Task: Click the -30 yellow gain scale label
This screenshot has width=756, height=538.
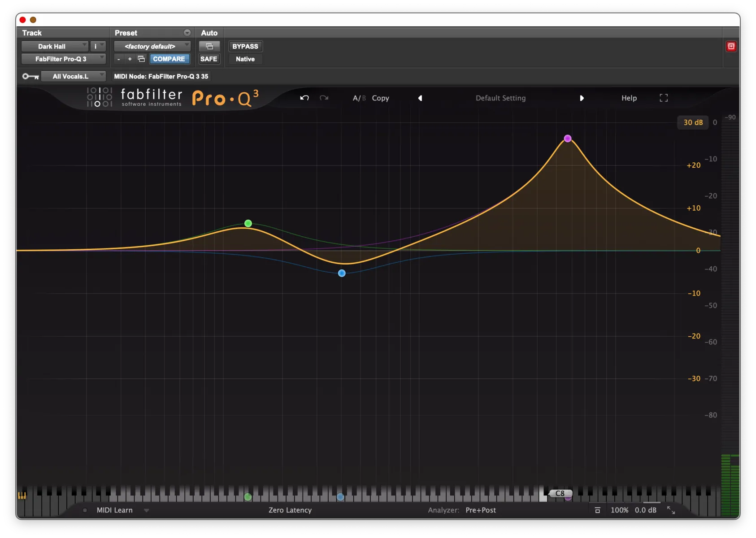Action: click(694, 378)
